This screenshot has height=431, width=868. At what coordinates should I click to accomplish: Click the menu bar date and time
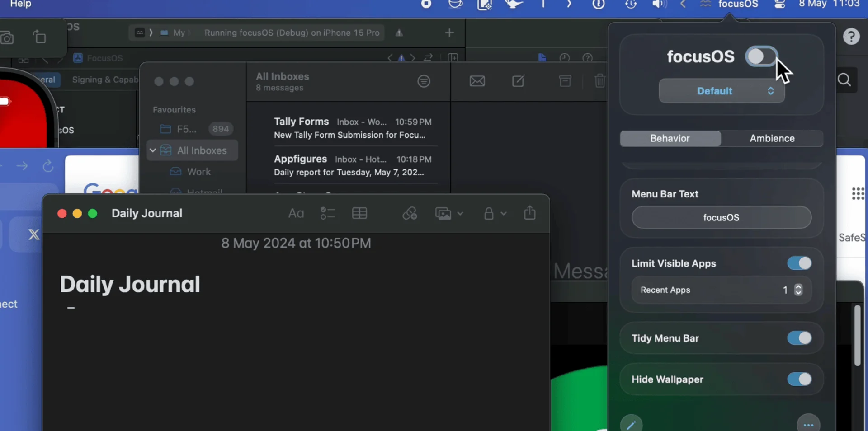829,4
